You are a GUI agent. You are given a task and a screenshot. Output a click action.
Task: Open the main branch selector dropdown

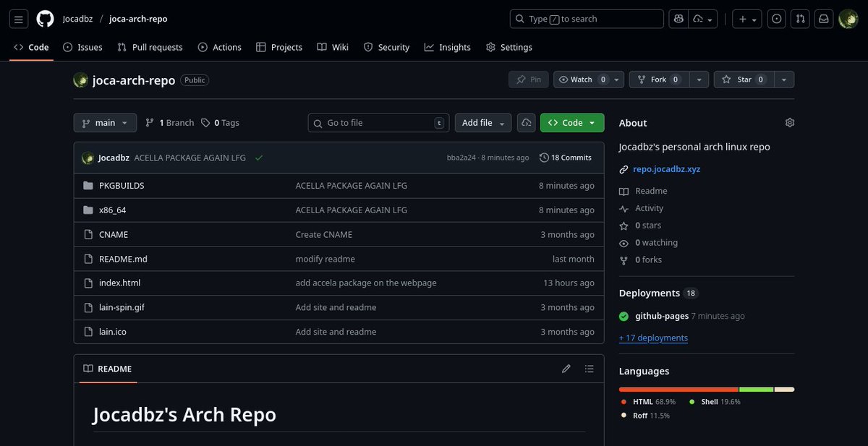105,122
